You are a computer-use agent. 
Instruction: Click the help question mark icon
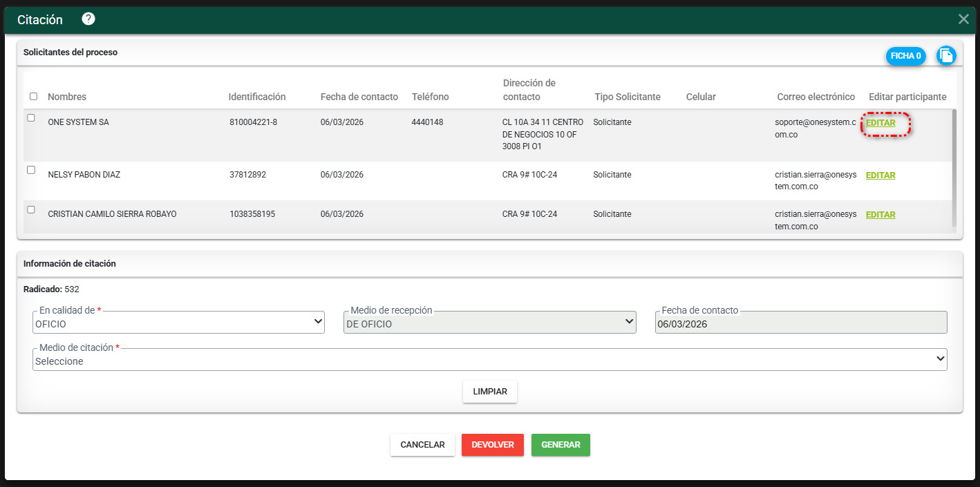tap(88, 19)
